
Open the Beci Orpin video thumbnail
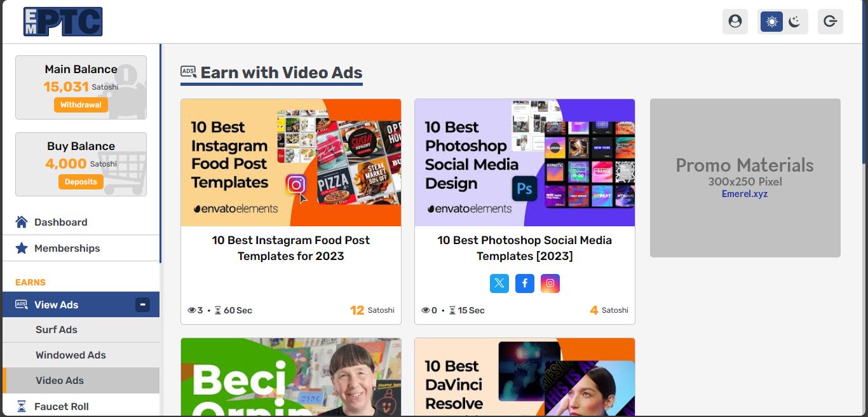[291, 378]
